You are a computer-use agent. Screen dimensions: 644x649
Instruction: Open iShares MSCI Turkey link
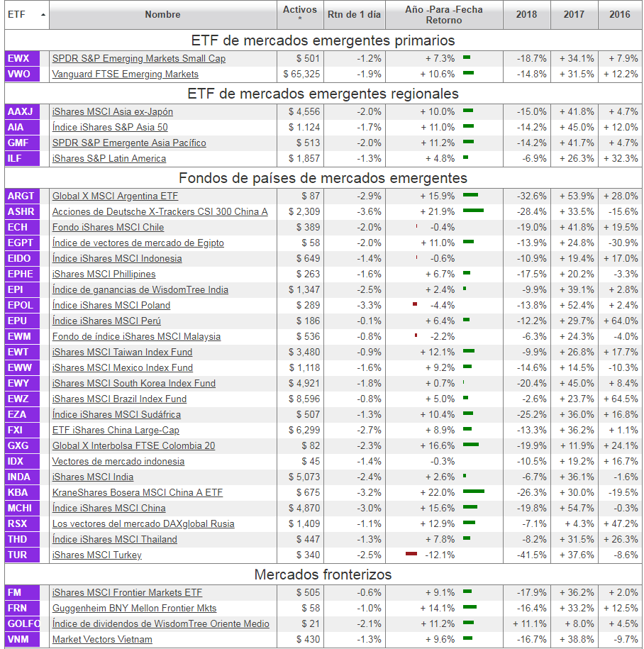97,555
